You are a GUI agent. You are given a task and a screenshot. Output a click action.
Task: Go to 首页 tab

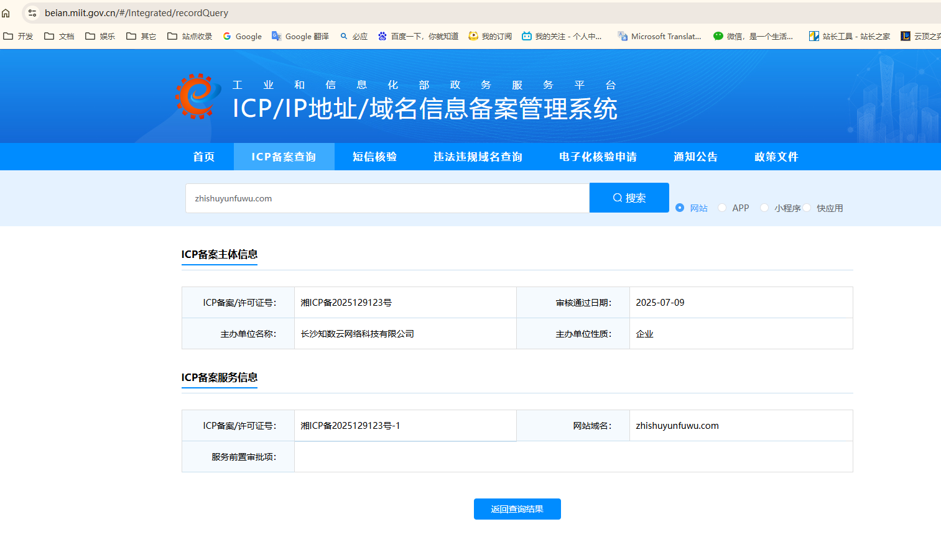[204, 157]
